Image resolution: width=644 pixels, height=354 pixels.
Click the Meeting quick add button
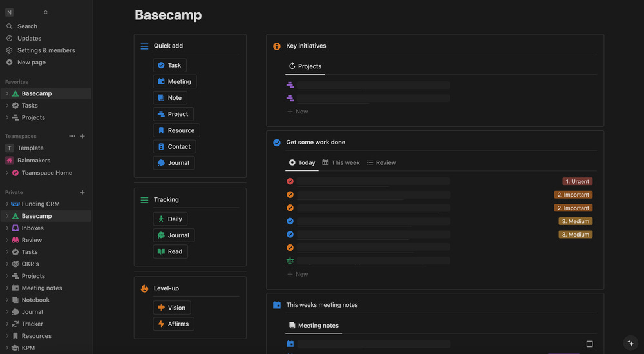(x=175, y=81)
